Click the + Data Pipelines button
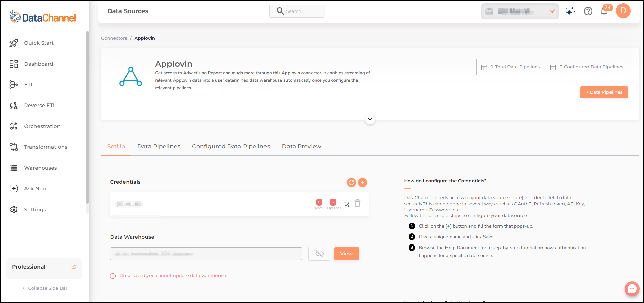 click(x=604, y=92)
